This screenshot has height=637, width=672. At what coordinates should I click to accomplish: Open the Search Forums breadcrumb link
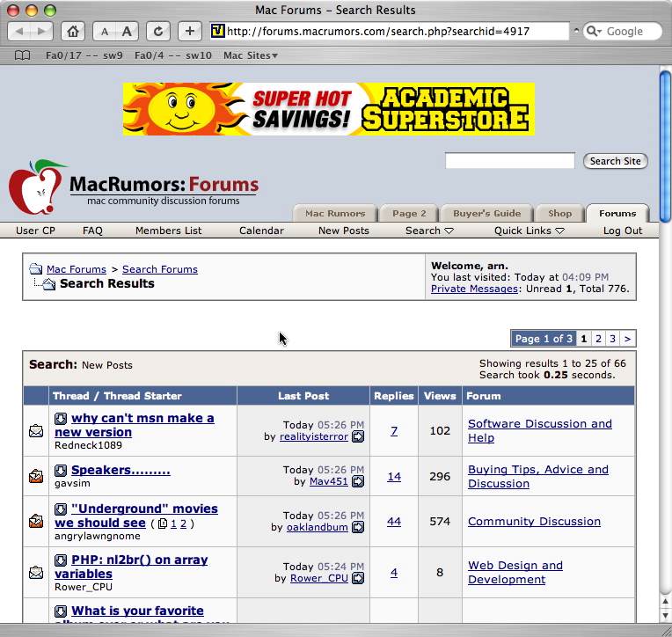point(160,269)
